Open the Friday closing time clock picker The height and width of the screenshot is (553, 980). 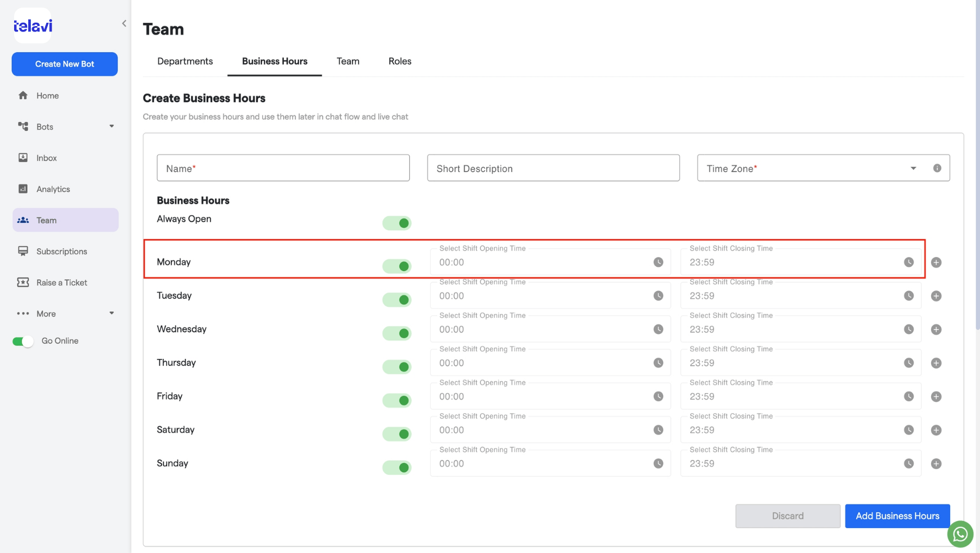point(909,397)
